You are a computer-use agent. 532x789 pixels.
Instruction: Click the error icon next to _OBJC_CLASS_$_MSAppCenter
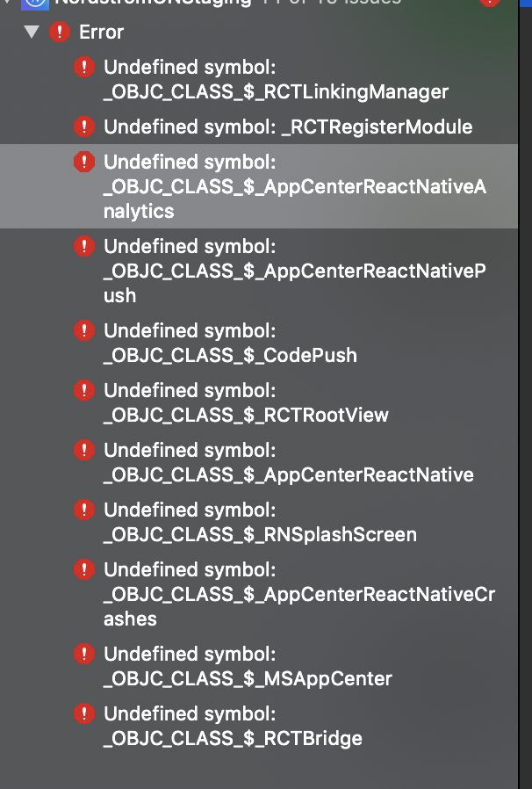[x=84, y=654]
